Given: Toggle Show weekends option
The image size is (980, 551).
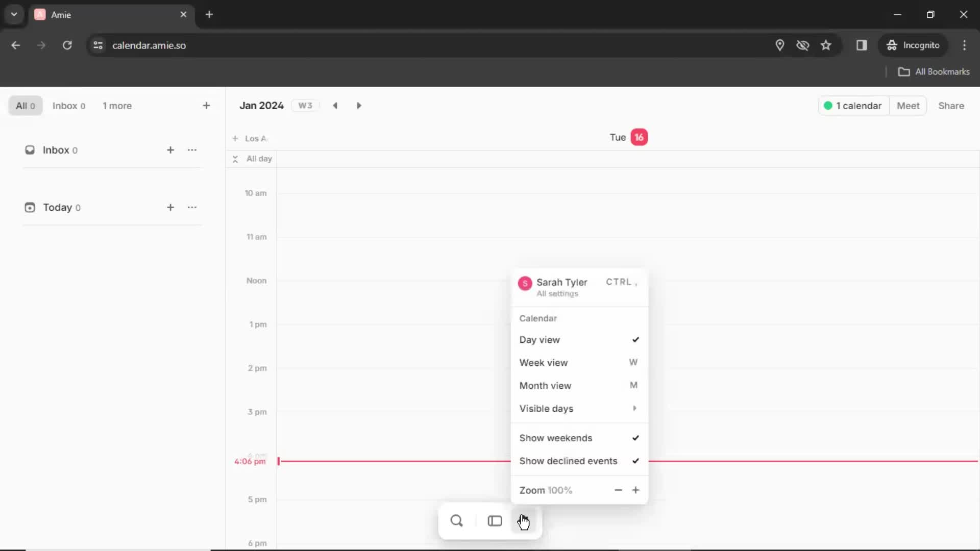Looking at the screenshot, I should point(576,438).
